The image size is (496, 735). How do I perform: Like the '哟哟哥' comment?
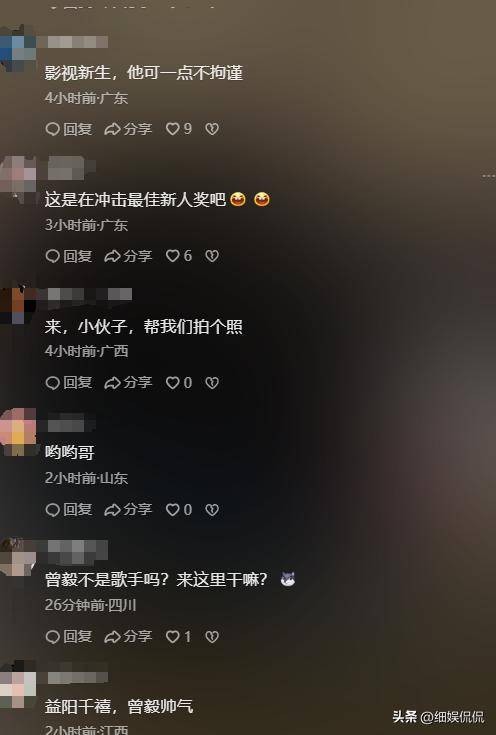[179, 510]
